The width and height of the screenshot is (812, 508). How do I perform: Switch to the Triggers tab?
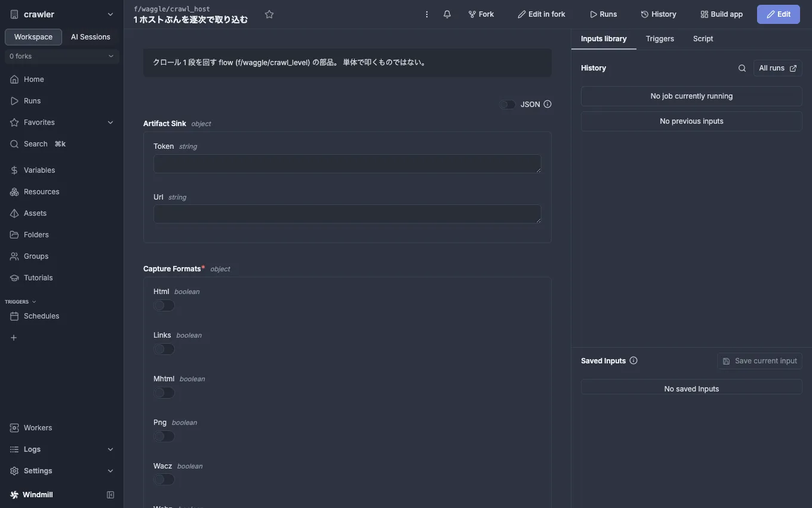(x=660, y=39)
